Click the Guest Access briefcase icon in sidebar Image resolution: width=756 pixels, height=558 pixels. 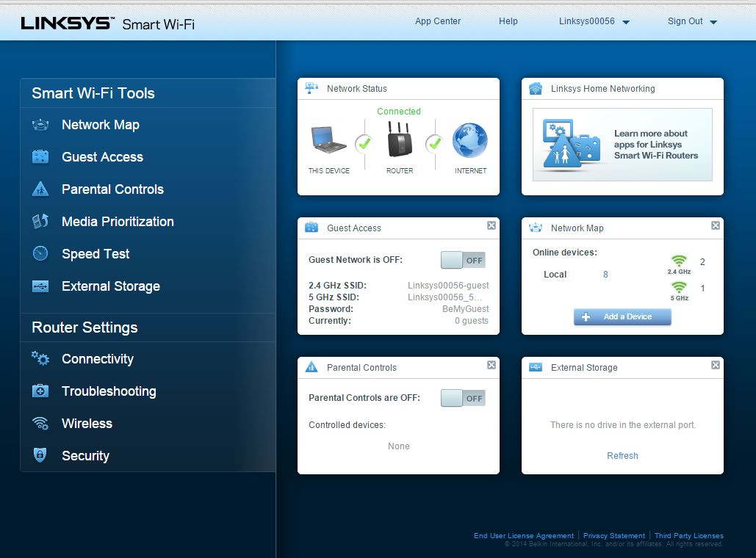click(x=40, y=157)
